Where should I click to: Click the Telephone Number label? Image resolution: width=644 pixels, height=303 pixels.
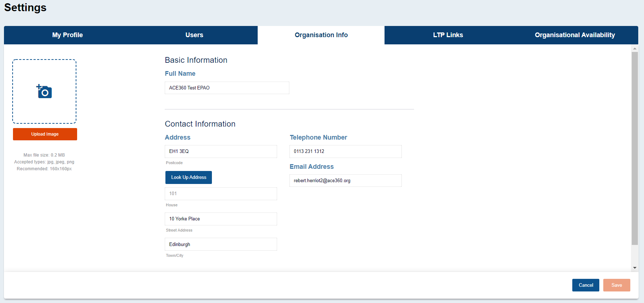tap(318, 137)
